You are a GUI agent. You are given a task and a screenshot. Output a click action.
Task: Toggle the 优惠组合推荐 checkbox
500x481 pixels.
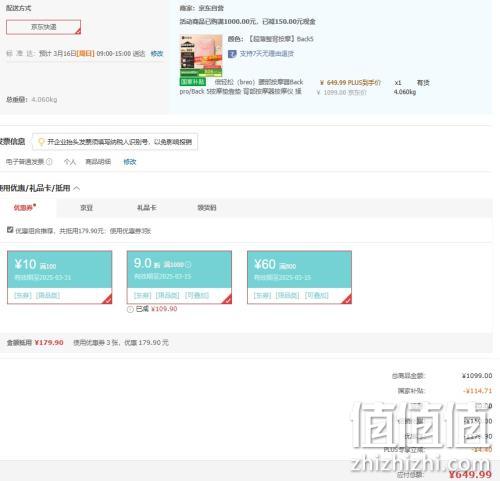click(x=10, y=230)
